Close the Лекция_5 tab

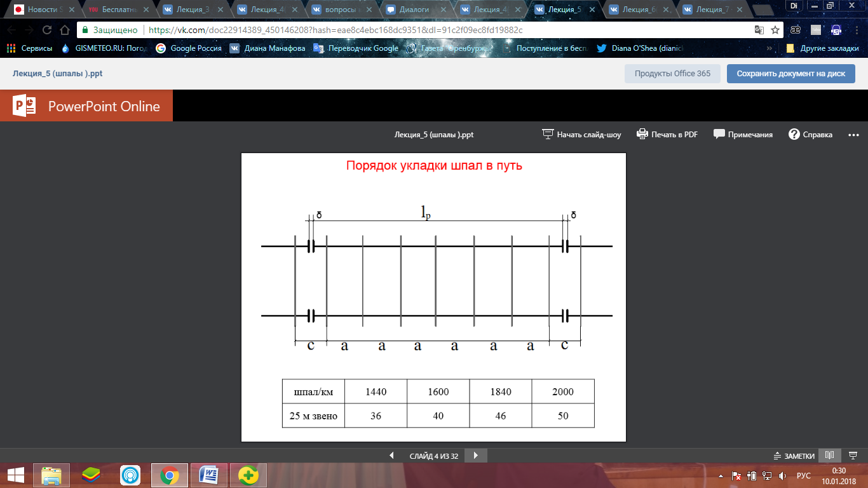coord(592,10)
